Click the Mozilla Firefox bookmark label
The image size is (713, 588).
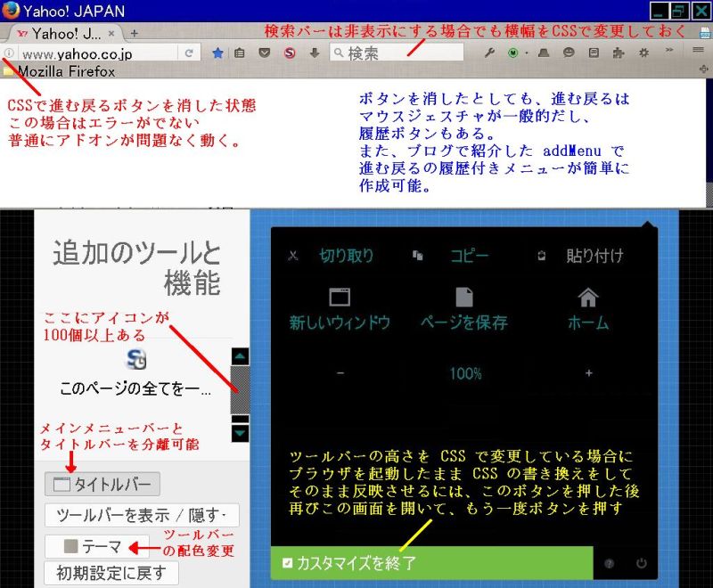pyautogui.click(x=66, y=71)
